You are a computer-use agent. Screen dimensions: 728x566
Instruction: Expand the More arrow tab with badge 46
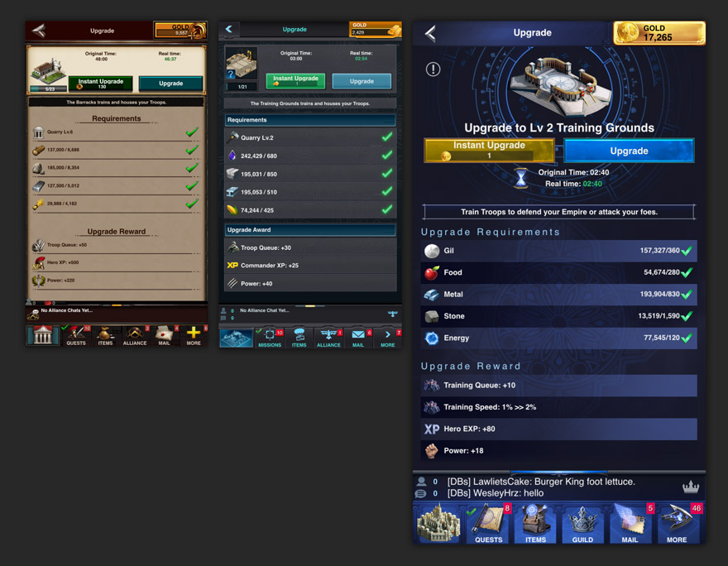tap(678, 523)
